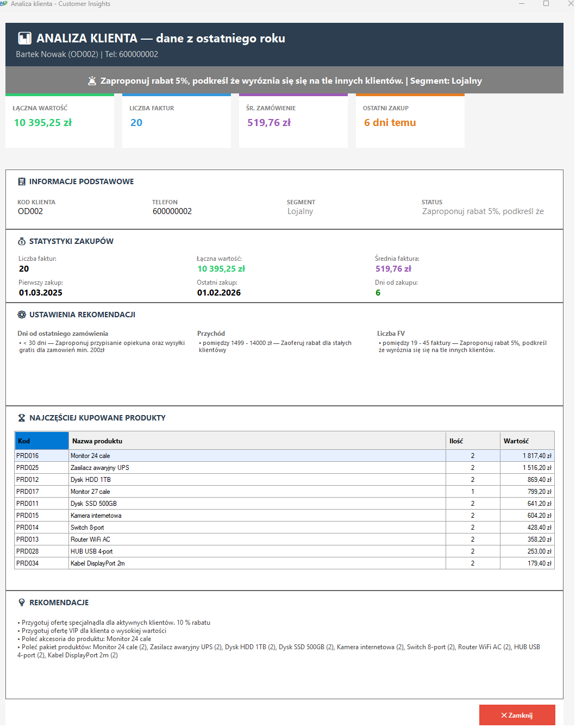The height and width of the screenshot is (728, 576).
Task: Click the Łączna Wartość summary card
Action: (60, 121)
